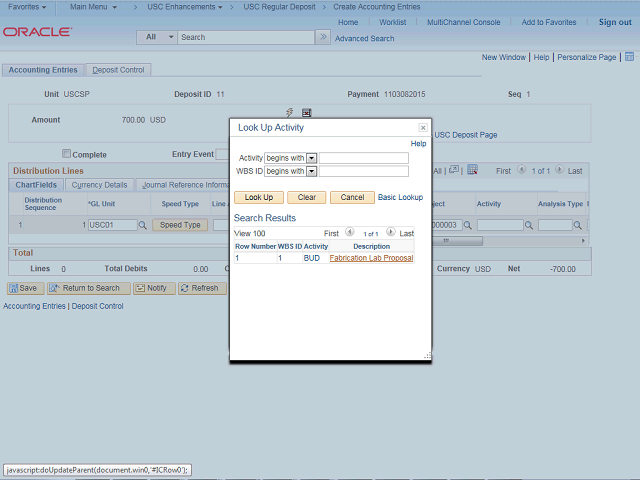Refresh the page with Refresh button
640x480 pixels.
(202, 288)
